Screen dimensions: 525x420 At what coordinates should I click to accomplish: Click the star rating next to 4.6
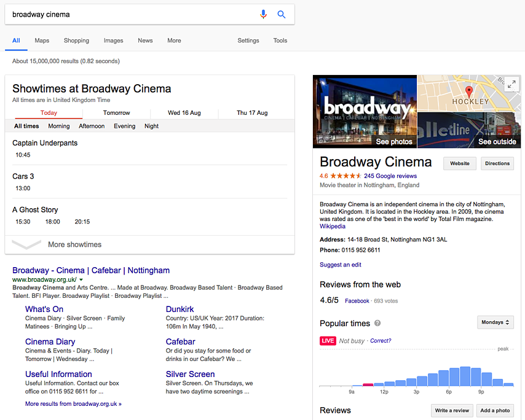[346, 176]
